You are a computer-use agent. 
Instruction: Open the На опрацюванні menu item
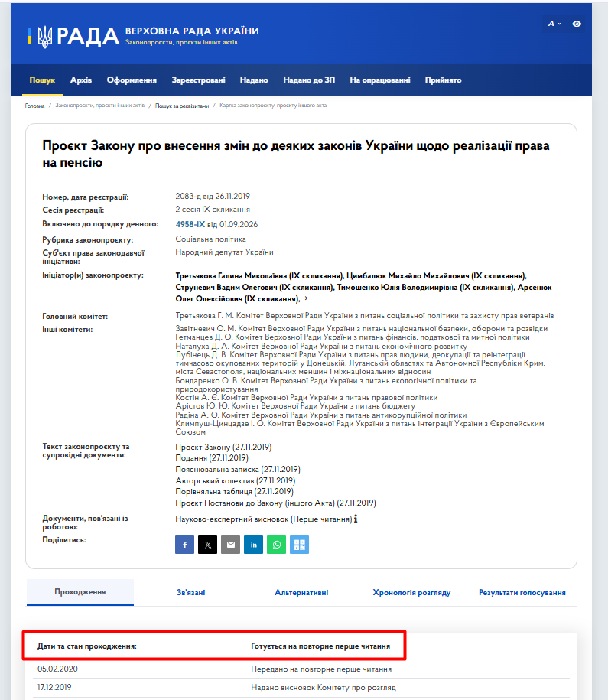380,80
